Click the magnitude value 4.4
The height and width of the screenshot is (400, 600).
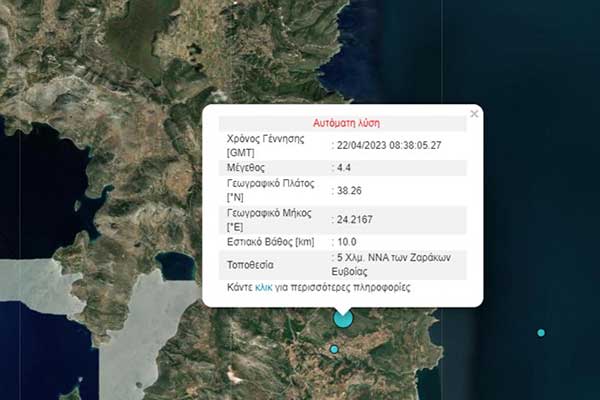345,168
